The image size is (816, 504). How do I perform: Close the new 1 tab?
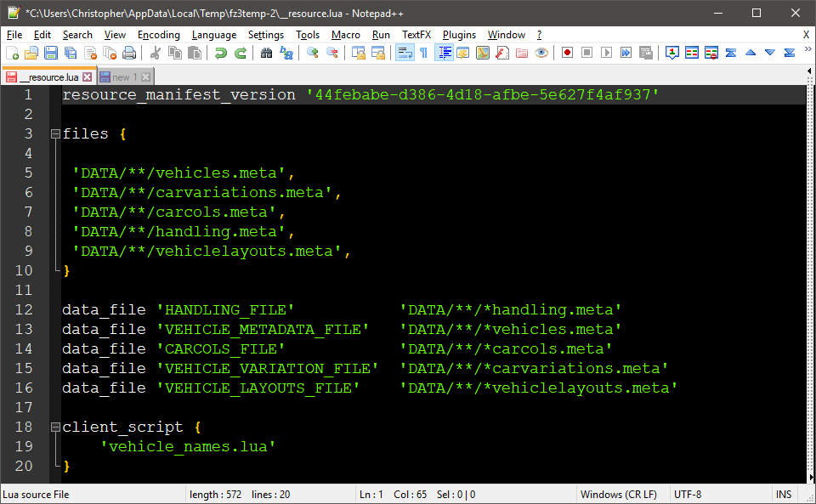click(145, 77)
